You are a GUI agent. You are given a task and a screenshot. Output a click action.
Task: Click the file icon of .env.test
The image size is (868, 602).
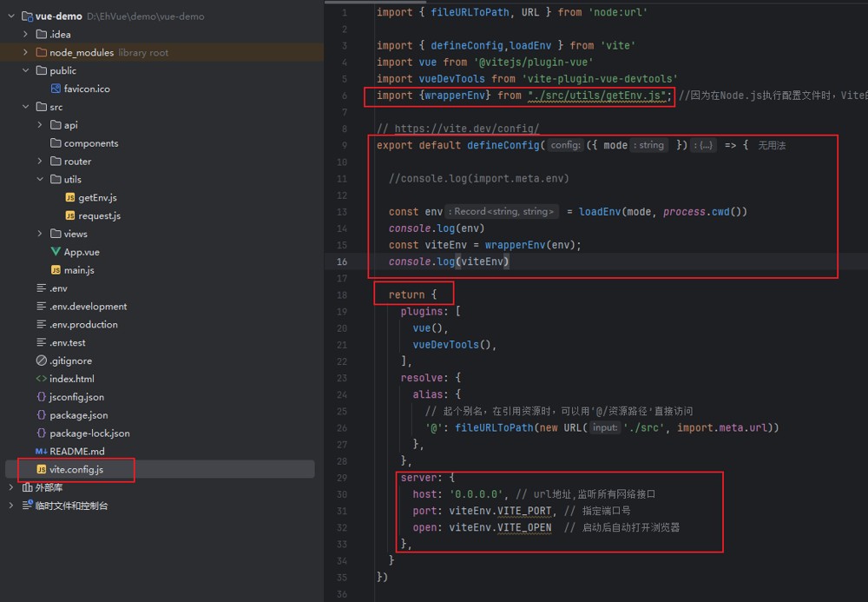pos(41,342)
